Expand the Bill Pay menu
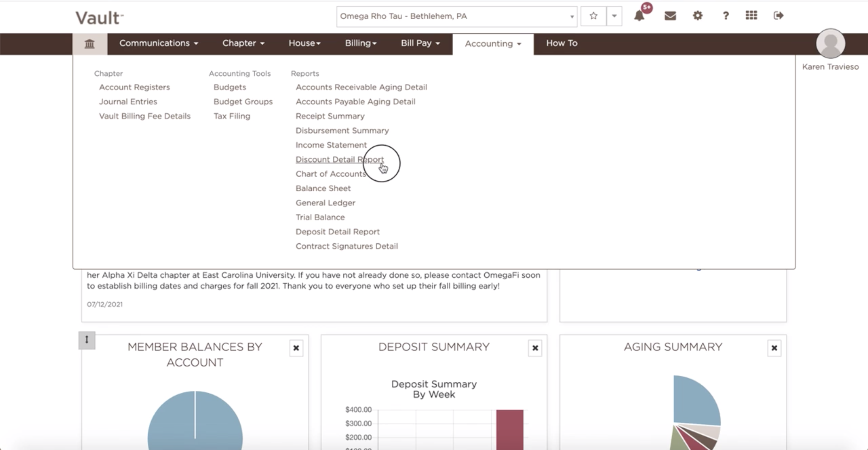 [420, 43]
